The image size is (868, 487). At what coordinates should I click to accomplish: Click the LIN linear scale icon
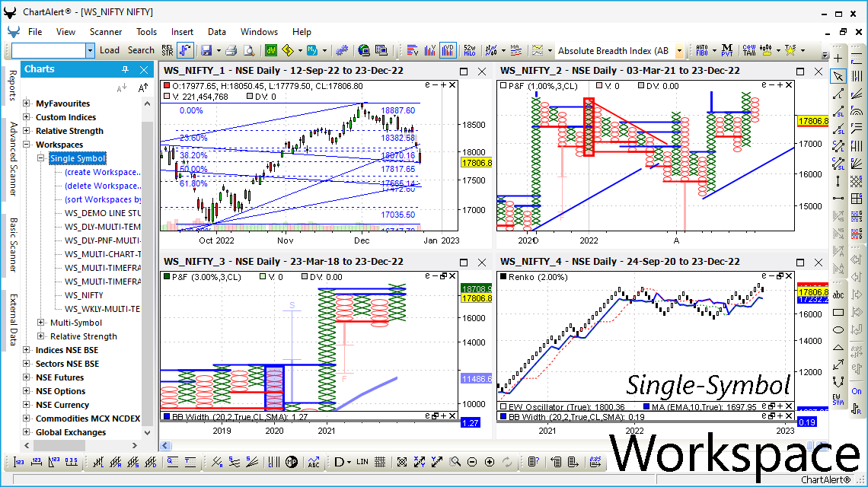362,462
